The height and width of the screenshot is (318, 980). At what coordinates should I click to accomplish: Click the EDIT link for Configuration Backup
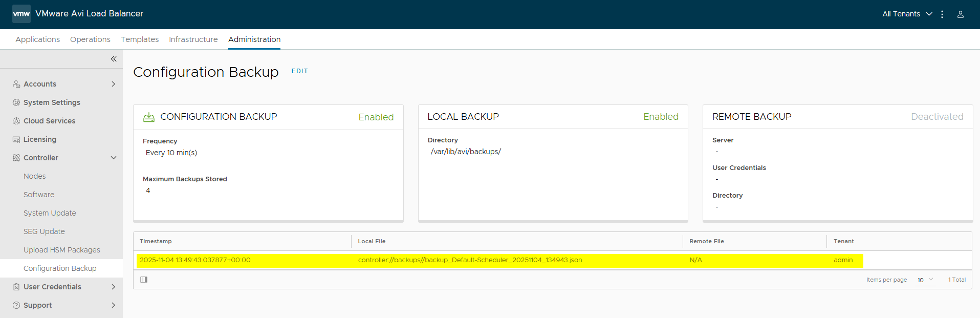pos(299,71)
